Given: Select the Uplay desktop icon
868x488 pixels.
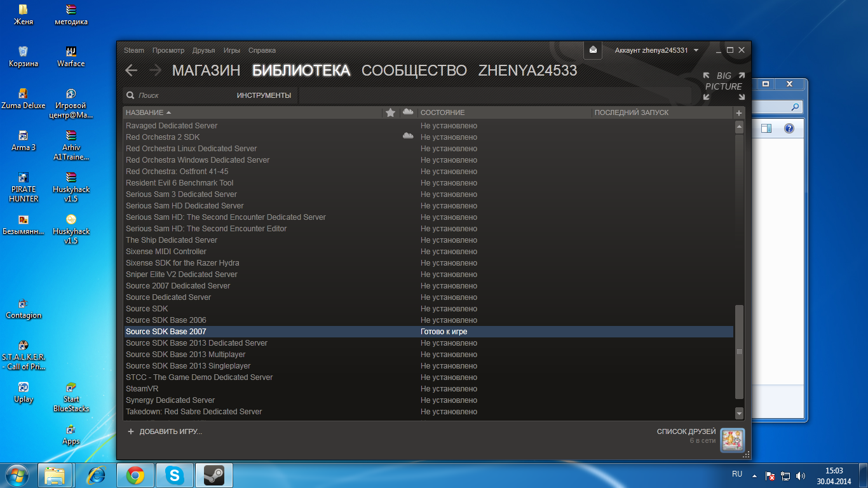Looking at the screenshot, I should pyautogui.click(x=24, y=392).
